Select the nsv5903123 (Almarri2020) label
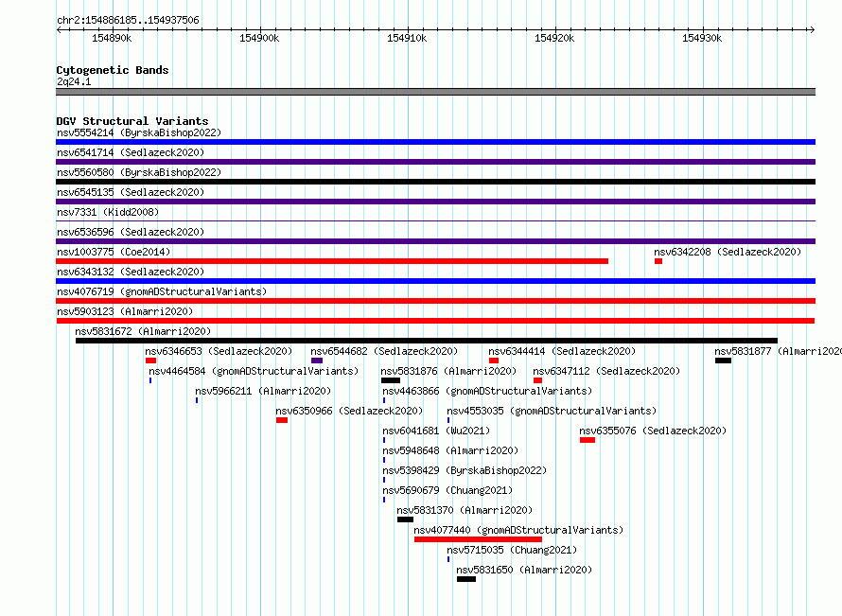 pyautogui.click(x=125, y=311)
